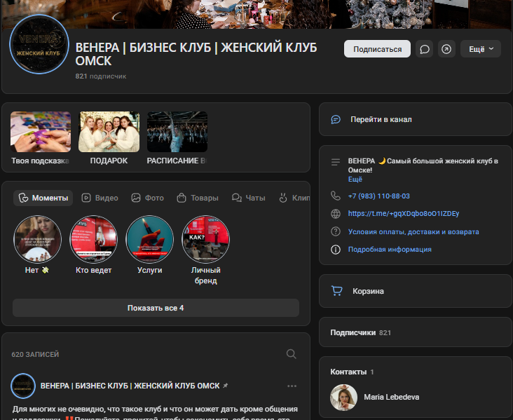Click the Клипы hand icon
The width and height of the screenshot is (513, 420).
click(x=283, y=198)
